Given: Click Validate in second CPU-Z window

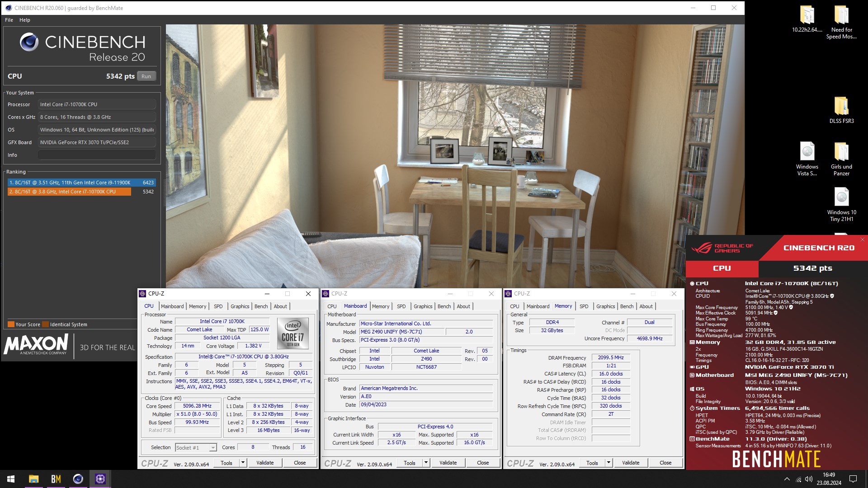Looking at the screenshot, I should pyautogui.click(x=448, y=463).
